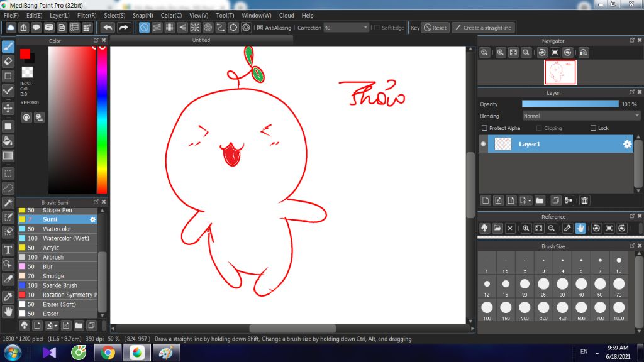Zoom out using the Navigator zoom out icon
Image resolution: width=644 pixels, height=362 pixels.
tap(526, 52)
